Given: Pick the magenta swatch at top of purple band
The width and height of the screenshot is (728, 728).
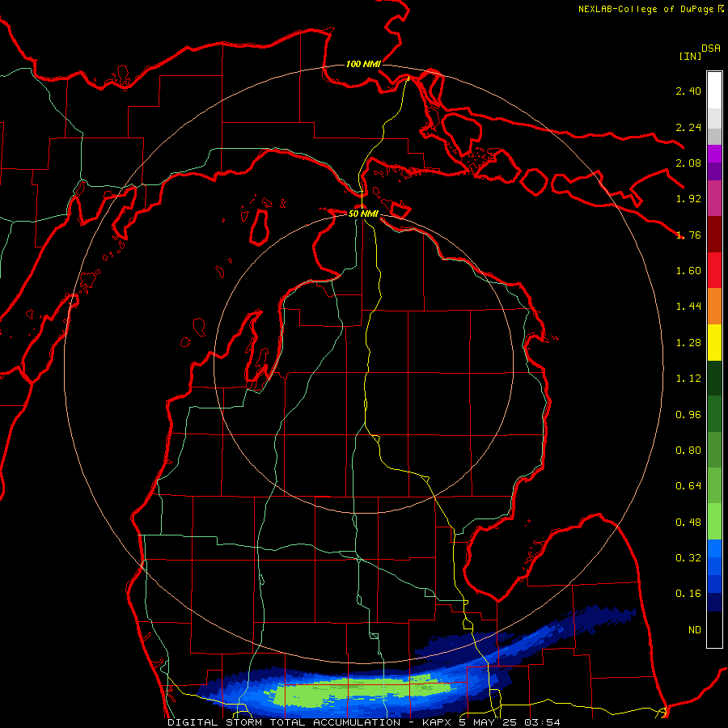Looking at the screenshot, I should pyautogui.click(x=714, y=154).
